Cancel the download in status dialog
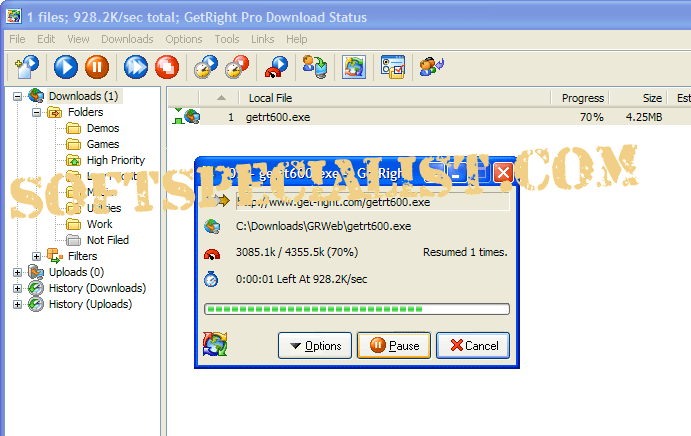 [x=473, y=346]
